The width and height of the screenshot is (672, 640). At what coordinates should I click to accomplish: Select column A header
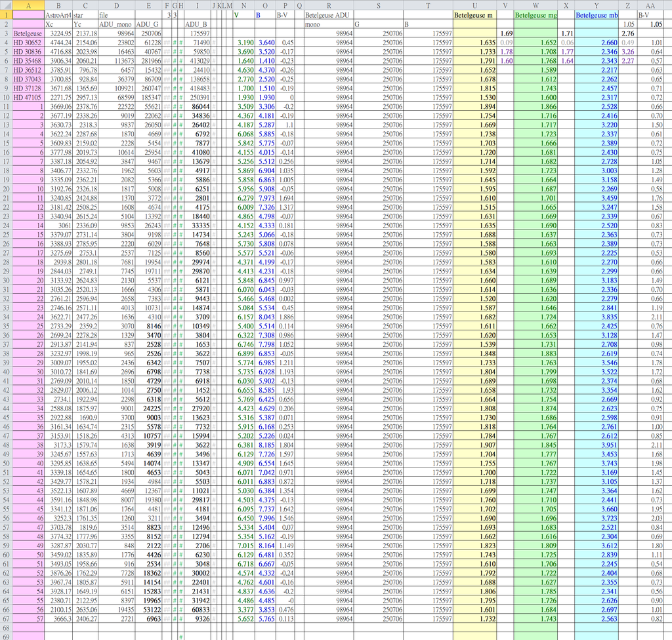(28, 5)
